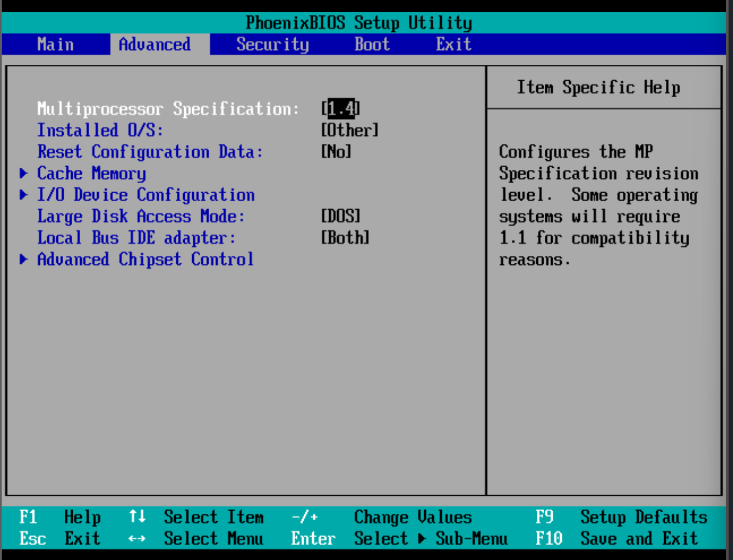Click the F9 Setup Defaults hint

(622, 517)
